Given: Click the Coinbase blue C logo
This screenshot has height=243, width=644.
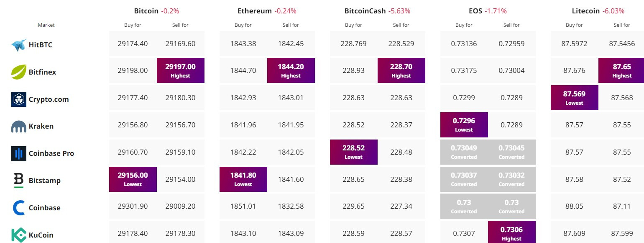Looking at the screenshot, I should 19,208.
